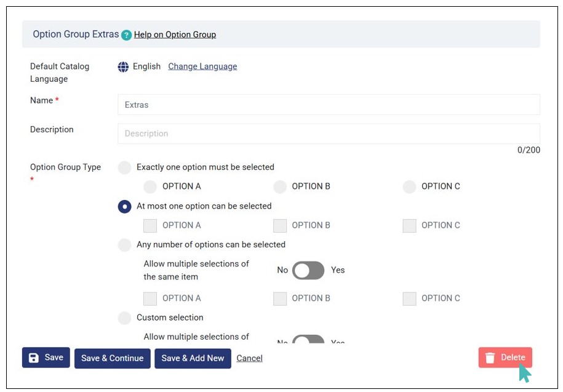Select the Custom selection radio button
563x392 pixels.
pos(125,318)
